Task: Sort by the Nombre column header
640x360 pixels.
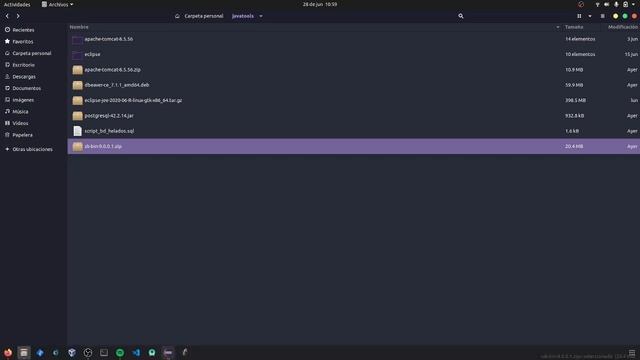Action: pos(79,27)
